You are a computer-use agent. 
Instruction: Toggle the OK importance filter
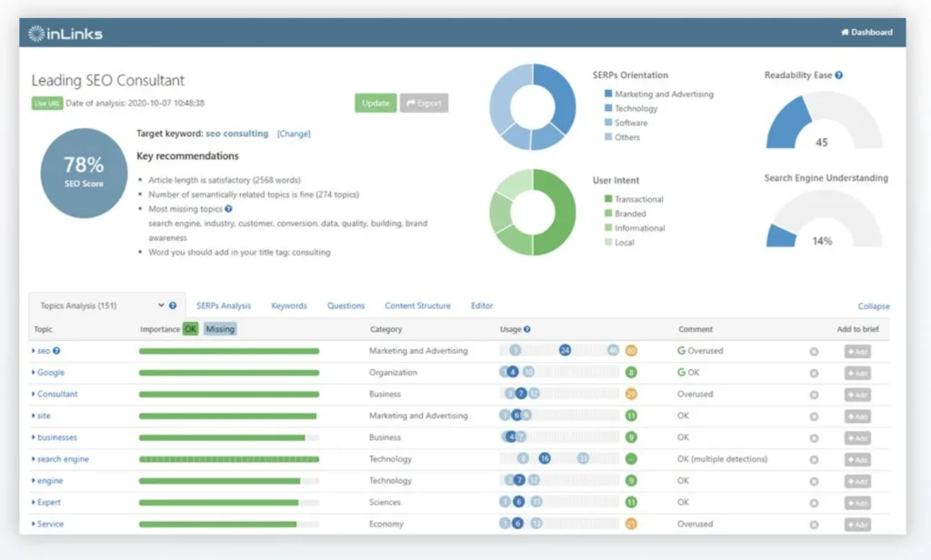190,329
